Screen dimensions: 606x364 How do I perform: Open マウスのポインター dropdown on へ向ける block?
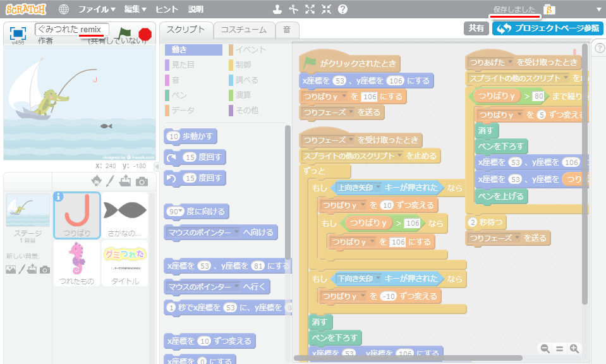pos(235,232)
